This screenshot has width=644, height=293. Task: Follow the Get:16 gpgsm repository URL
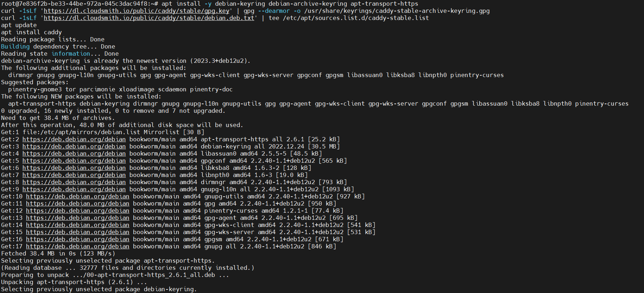[78, 239]
